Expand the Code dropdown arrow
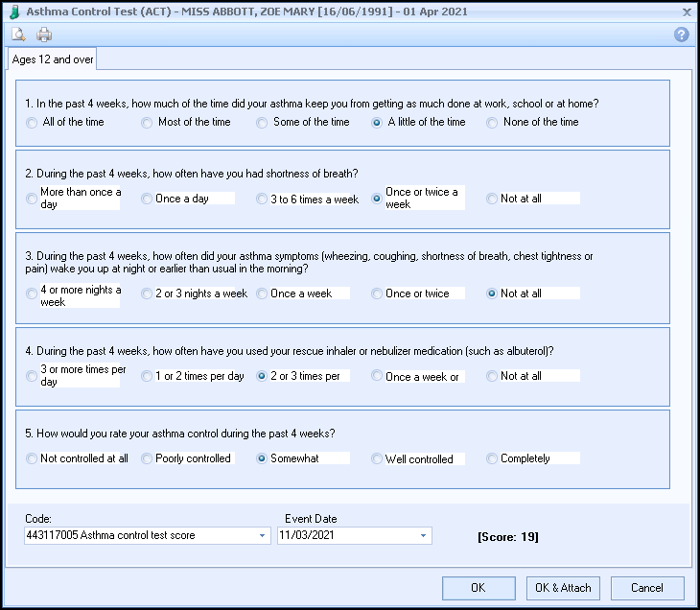 (x=263, y=535)
